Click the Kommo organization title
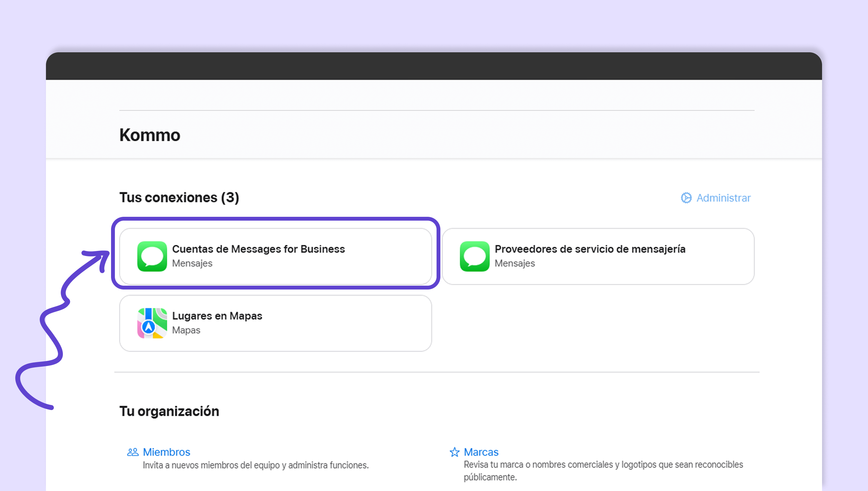 [150, 135]
